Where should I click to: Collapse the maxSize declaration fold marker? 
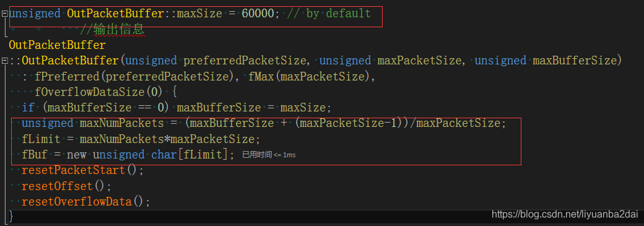point(4,14)
